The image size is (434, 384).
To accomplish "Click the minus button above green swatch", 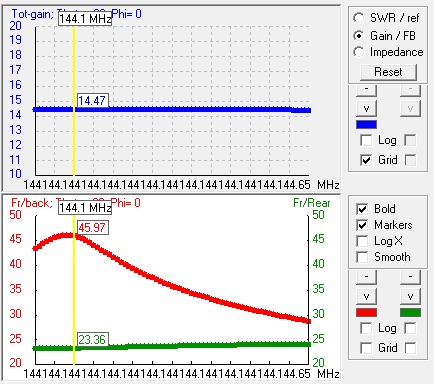I will pyautogui.click(x=410, y=277).
